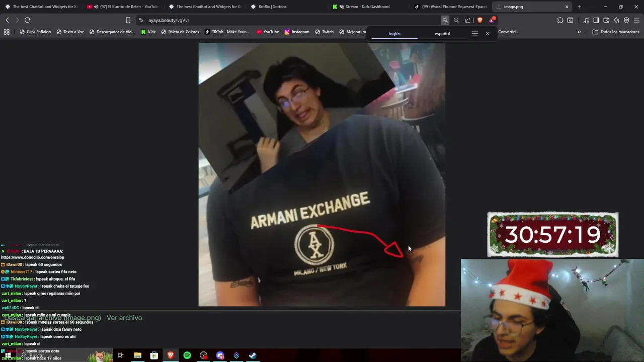Screen dimensions: 644x362
Task: Open Spotify from taskbar
Action: pyautogui.click(x=187, y=355)
